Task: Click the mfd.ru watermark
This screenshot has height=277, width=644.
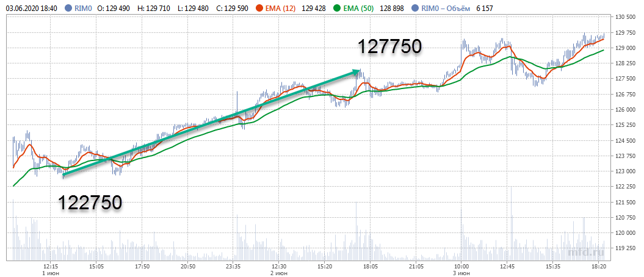Action: click(585, 251)
